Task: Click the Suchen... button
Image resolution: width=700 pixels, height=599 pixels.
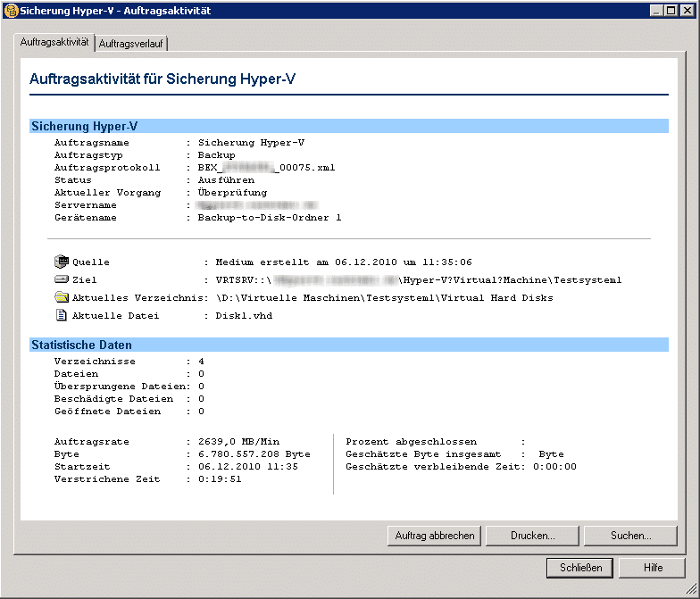Action: coord(630,536)
